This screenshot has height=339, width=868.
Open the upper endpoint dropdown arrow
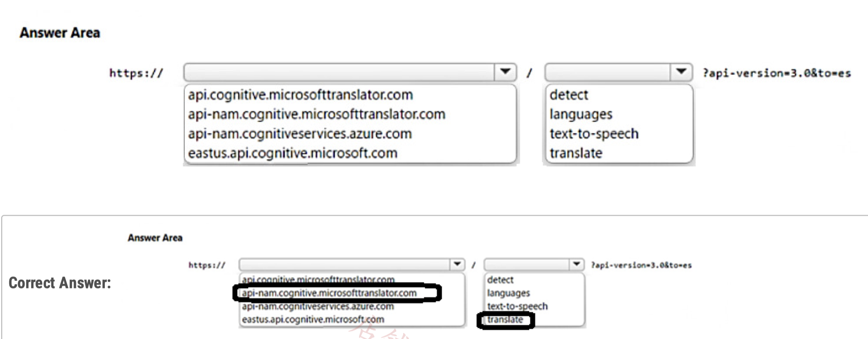[x=681, y=72]
